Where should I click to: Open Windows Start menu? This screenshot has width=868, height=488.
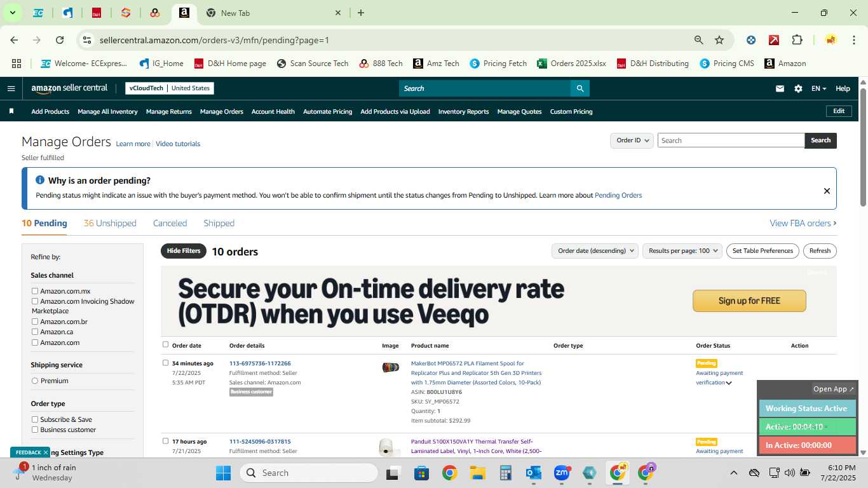pos(223,473)
